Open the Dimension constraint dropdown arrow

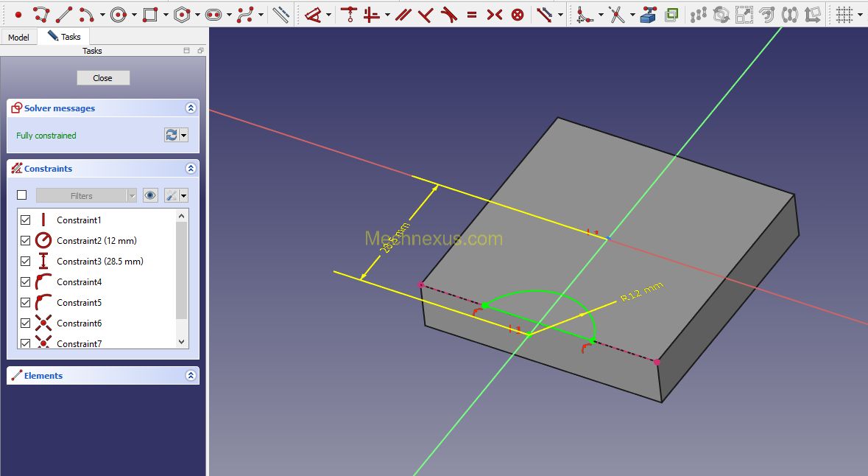coord(329,15)
